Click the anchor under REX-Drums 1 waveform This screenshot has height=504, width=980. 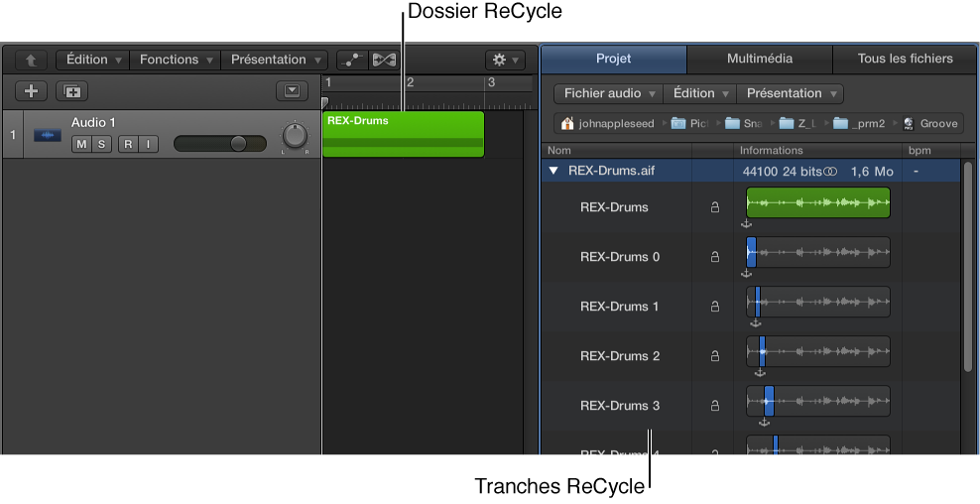pyautogui.click(x=755, y=323)
